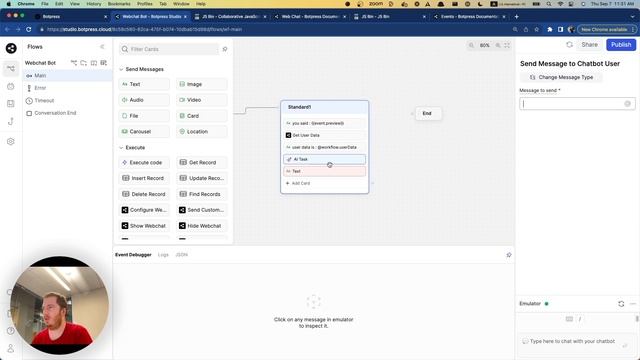Select the Get User Data card in node
The image size is (640, 360).
coord(324,135)
